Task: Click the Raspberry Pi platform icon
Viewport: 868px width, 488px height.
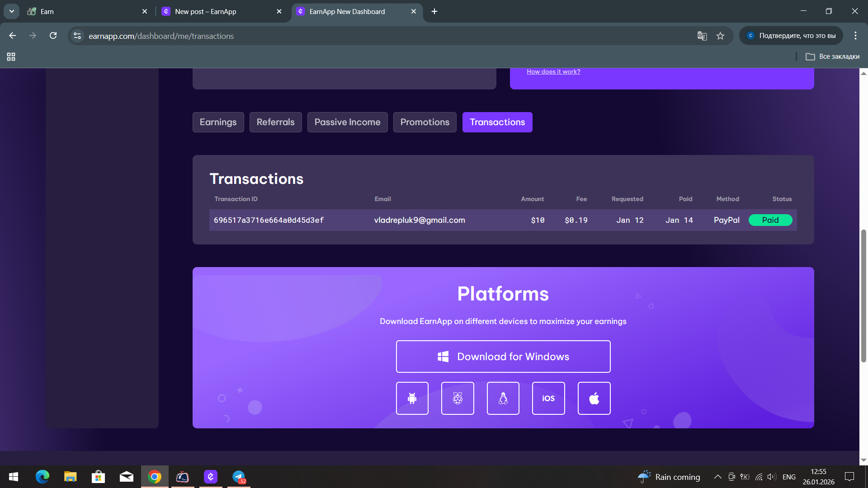Action: [458, 398]
